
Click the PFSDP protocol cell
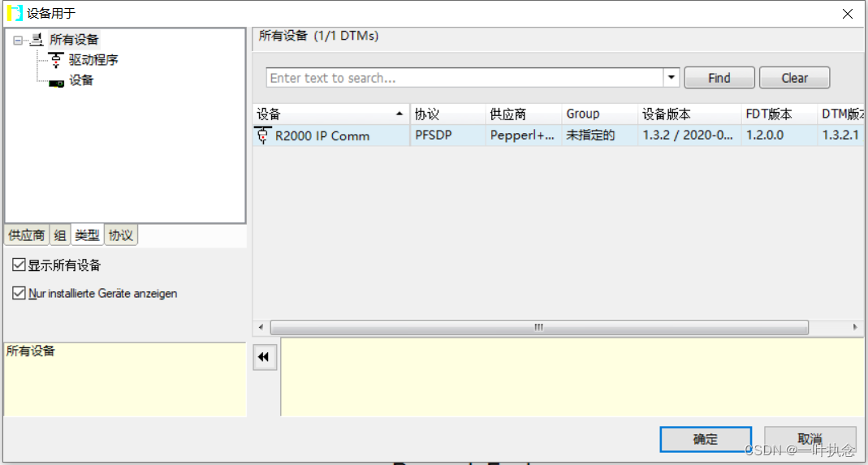point(447,136)
